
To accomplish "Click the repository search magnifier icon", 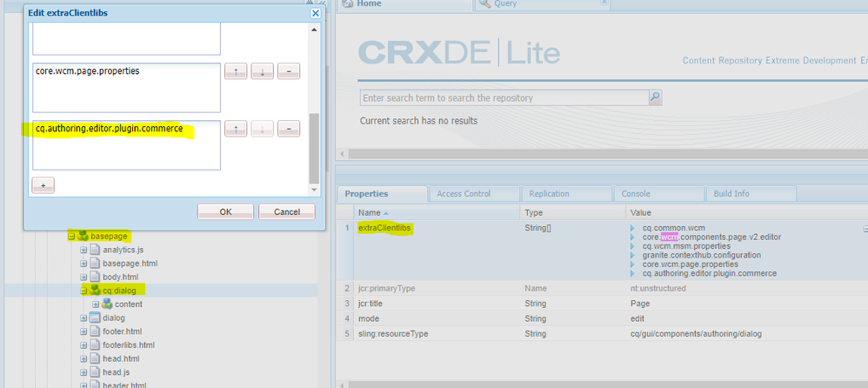I will point(656,97).
